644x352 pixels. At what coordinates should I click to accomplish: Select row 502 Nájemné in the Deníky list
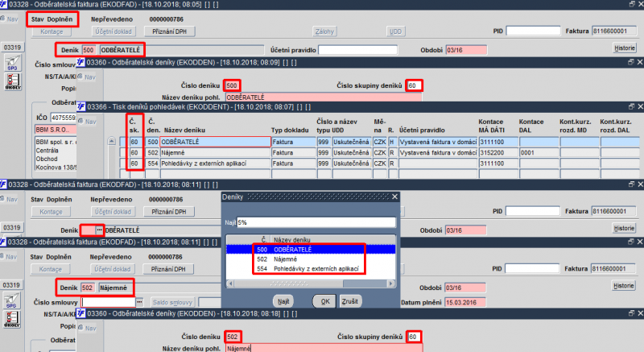click(x=311, y=259)
